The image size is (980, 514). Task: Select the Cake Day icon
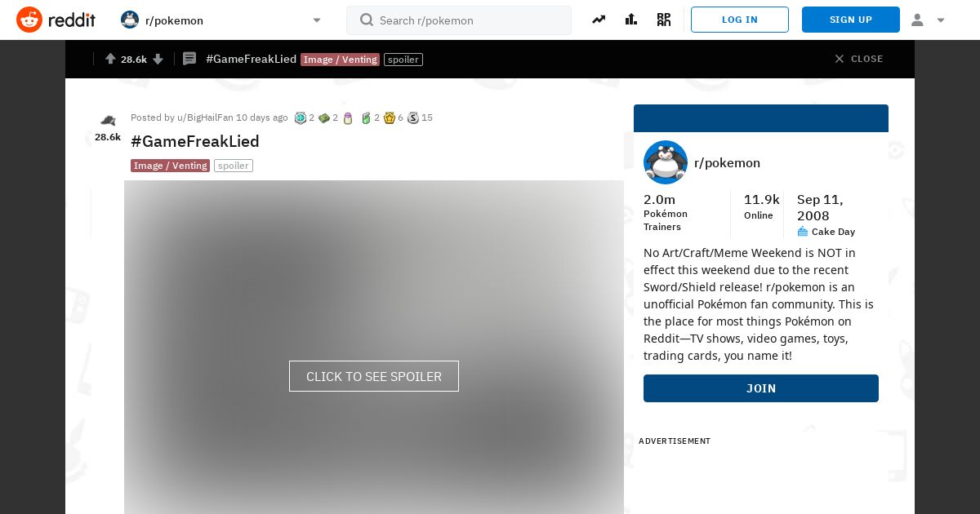[x=803, y=232]
